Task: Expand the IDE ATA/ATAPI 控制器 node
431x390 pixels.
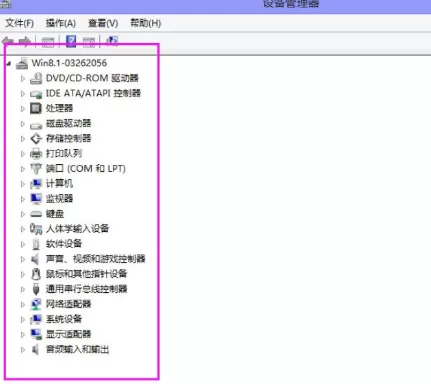Action: point(23,94)
